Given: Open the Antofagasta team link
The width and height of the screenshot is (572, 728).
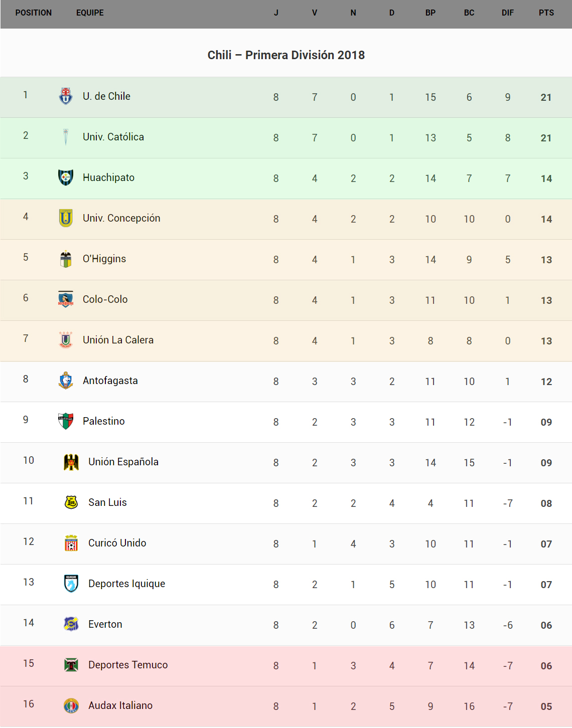Looking at the screenshot, I should point(110,381).
